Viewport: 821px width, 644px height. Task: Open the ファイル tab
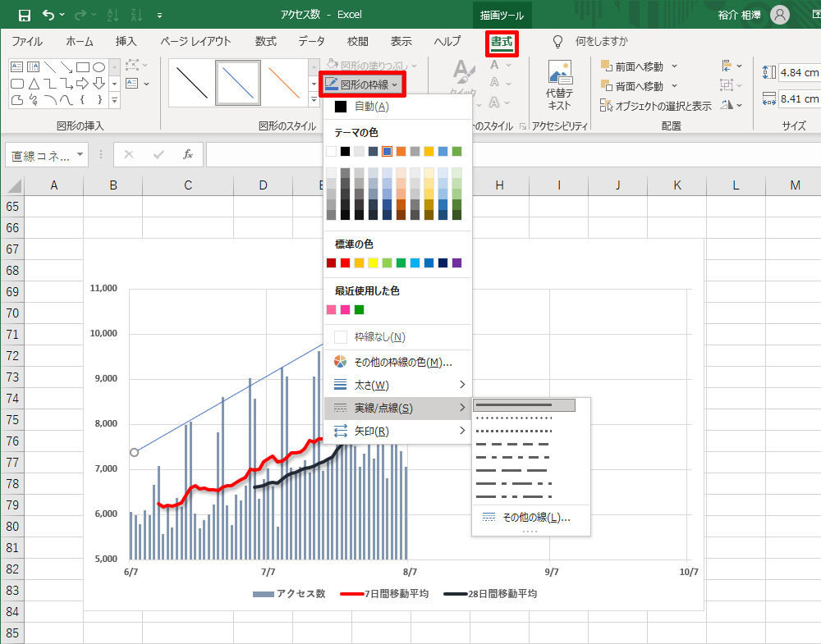(x=27, y=41)
